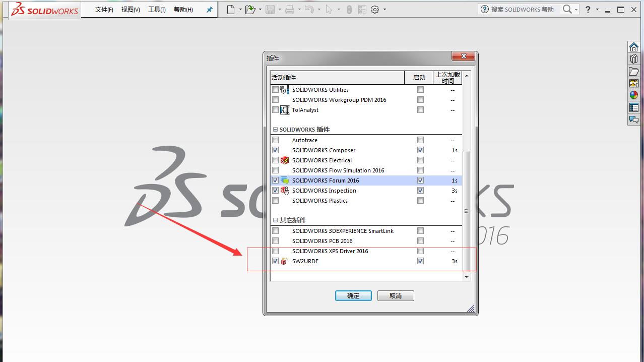The height and width of the screenshot is (362, 644).
Task: Click the 上次加载时间 column header
Action: pos(448,77)
